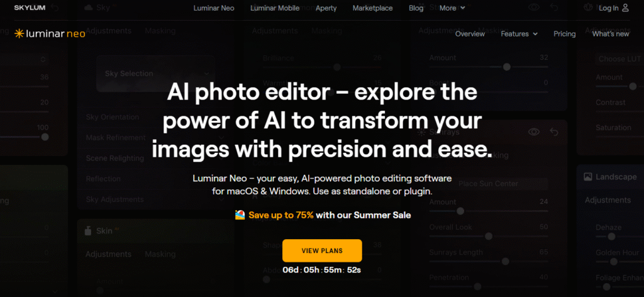Click the VIEW PLANS button
The height and width of the screenshot is (297, 644).
322,250
